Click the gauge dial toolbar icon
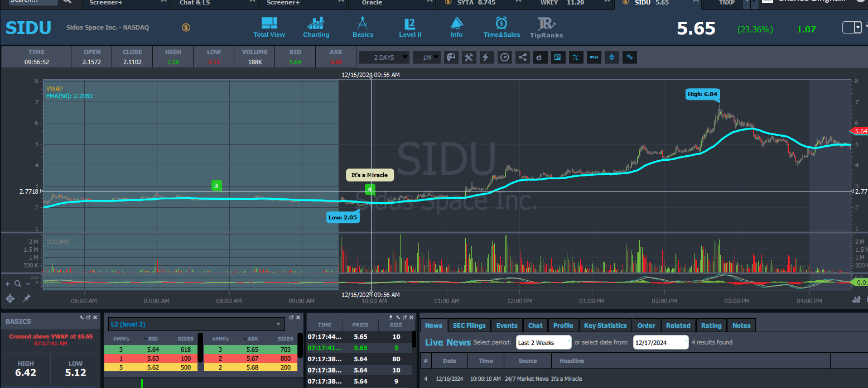 tap(505, 57)
